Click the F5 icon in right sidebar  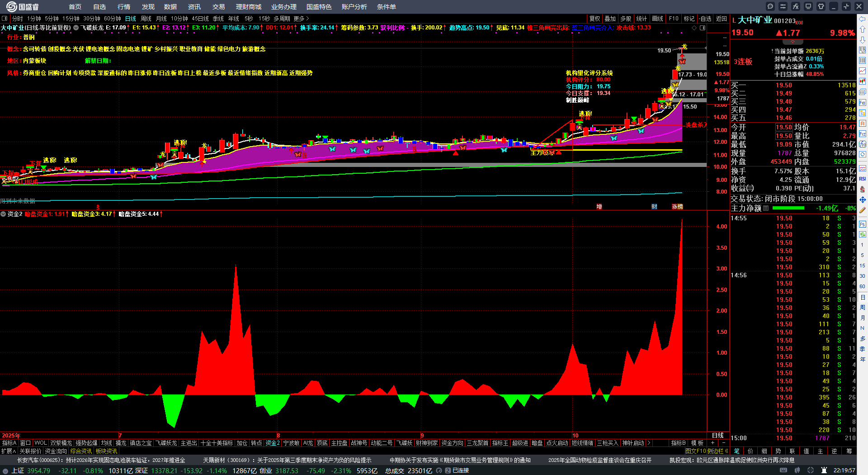[x=863, y=224]
